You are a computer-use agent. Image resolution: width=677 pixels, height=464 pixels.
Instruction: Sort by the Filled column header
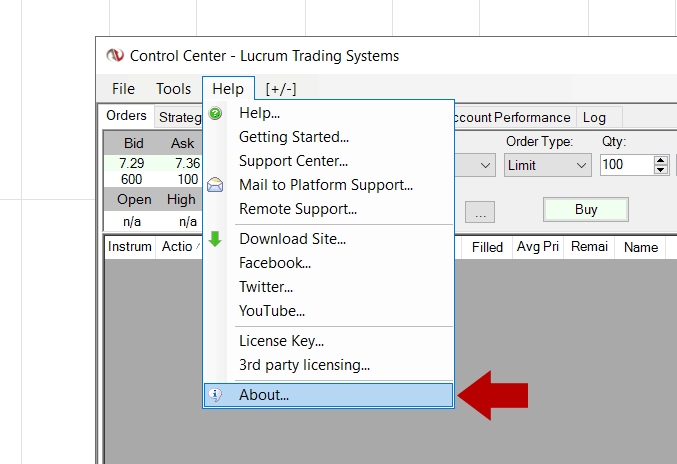pyautogui.click(x=487, y=247)
